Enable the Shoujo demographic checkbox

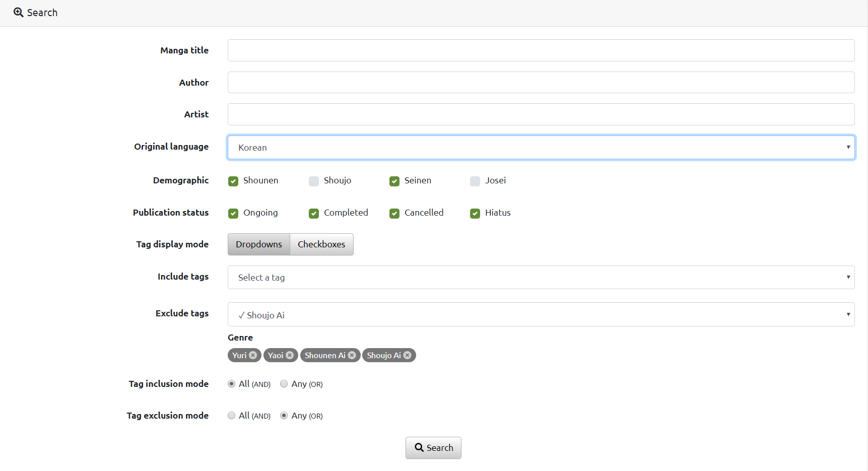[x=314, y=181]
